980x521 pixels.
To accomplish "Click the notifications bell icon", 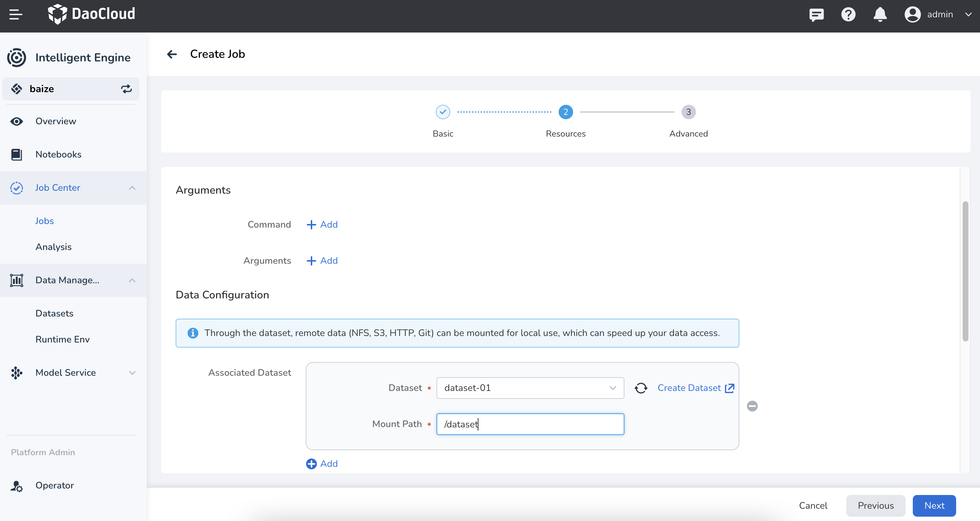I will tap(880, 14).
